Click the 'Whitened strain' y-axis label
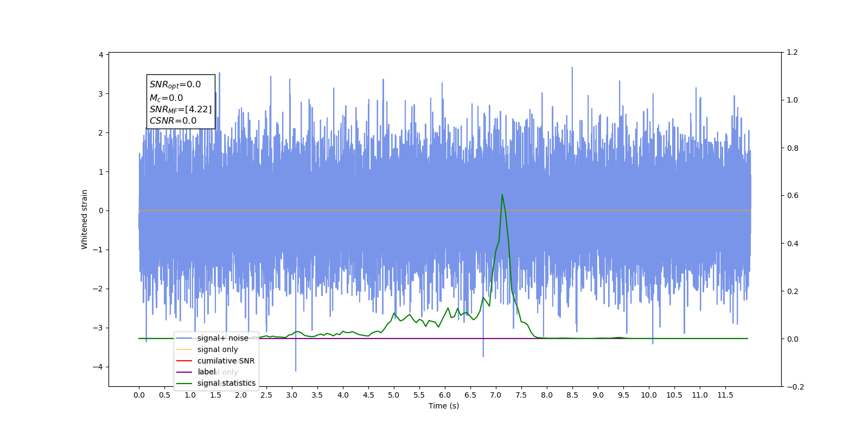The height and width of the screenshot is (434, 868). click(84, 219)
